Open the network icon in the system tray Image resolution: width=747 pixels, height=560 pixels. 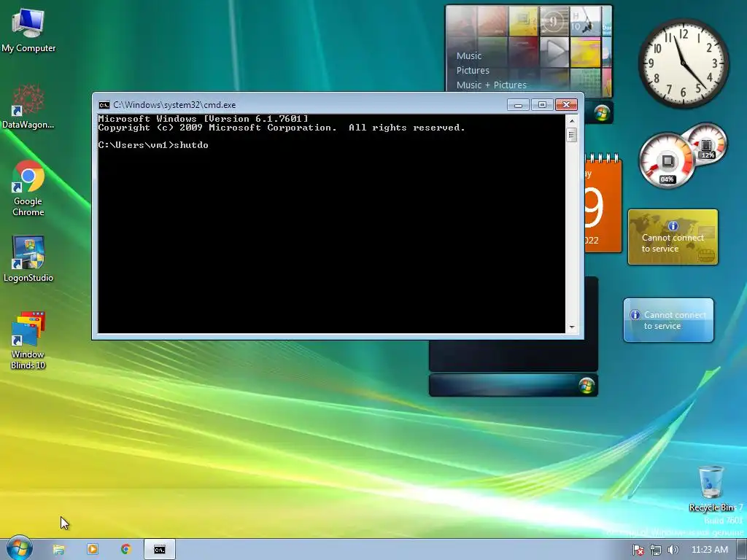click(656, 550)
